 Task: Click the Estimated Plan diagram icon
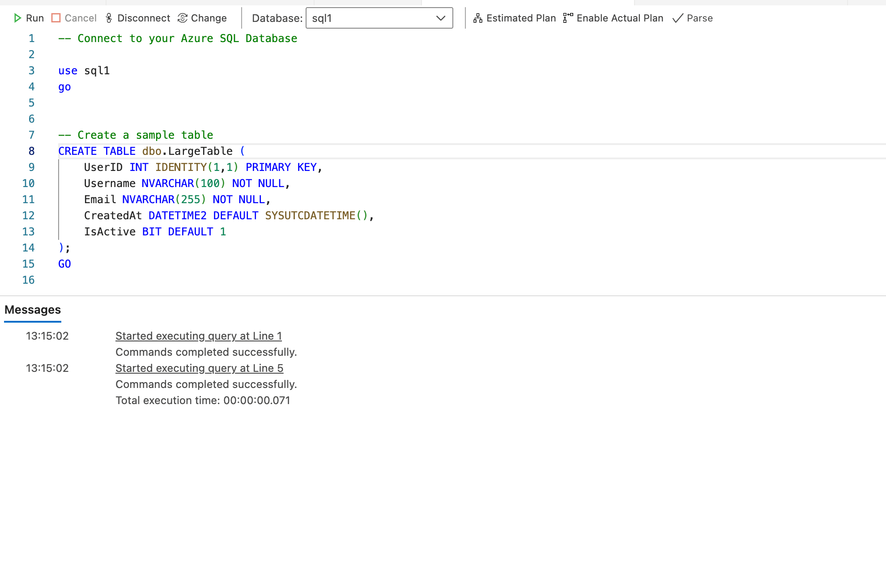click(478, 18)
